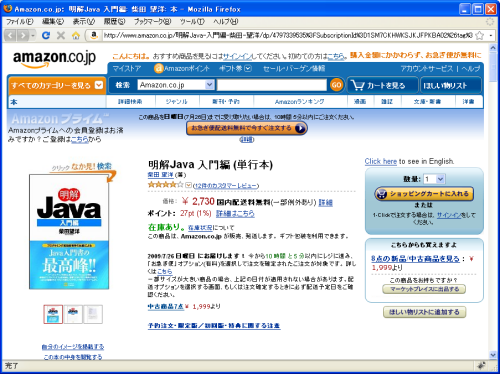Screen dimensions: 500x374
Task: Click お急ぎ便 order now button
Action: click(x=247, y=128)
